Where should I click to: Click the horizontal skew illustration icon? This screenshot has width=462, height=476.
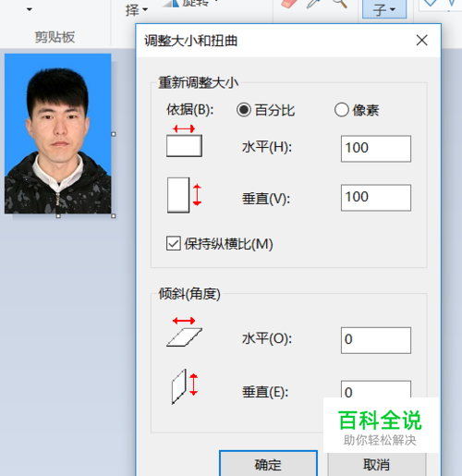pos(184,332)
